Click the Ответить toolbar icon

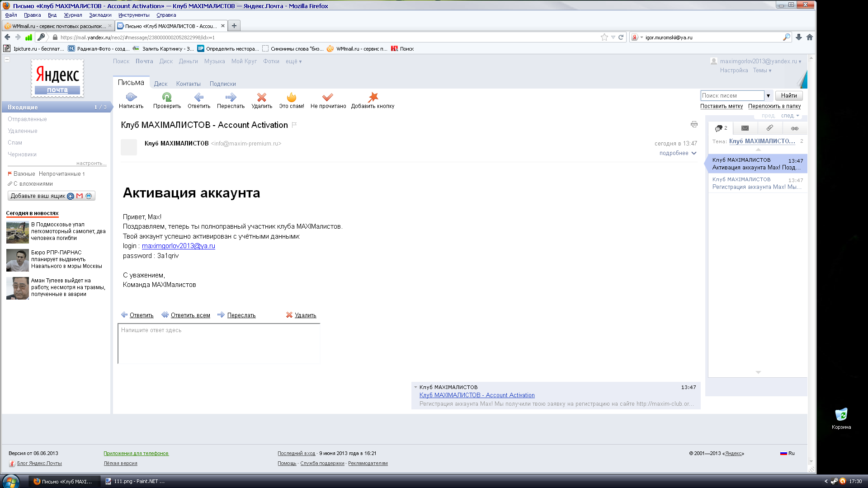[x=199, y=97]
